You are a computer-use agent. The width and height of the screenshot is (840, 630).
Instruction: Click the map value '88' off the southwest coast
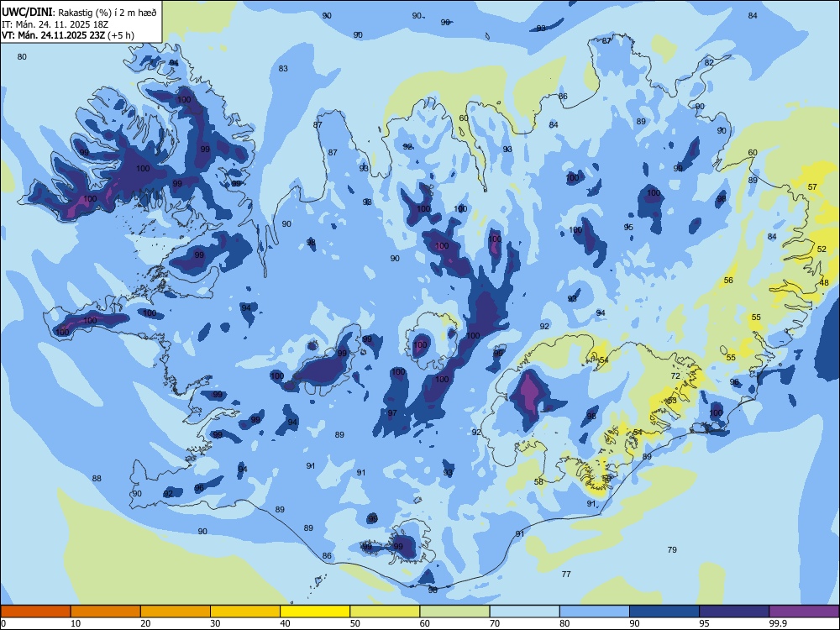point(97,479)
